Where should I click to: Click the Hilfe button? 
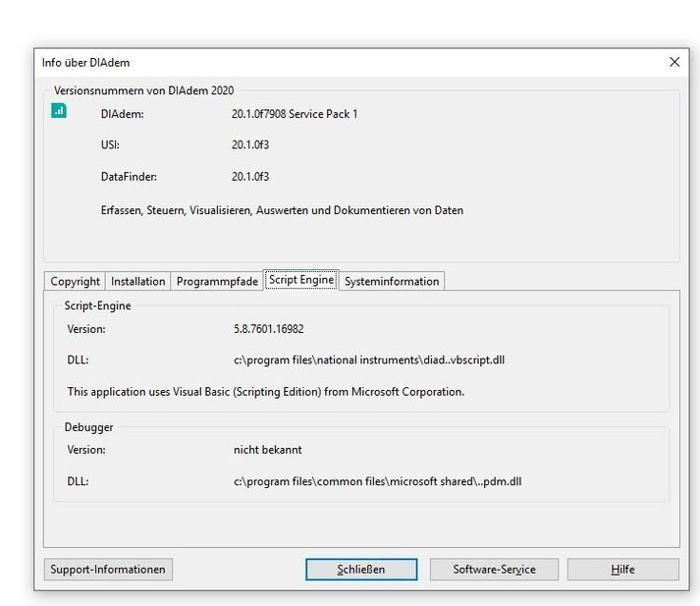[x=622, y=570]
